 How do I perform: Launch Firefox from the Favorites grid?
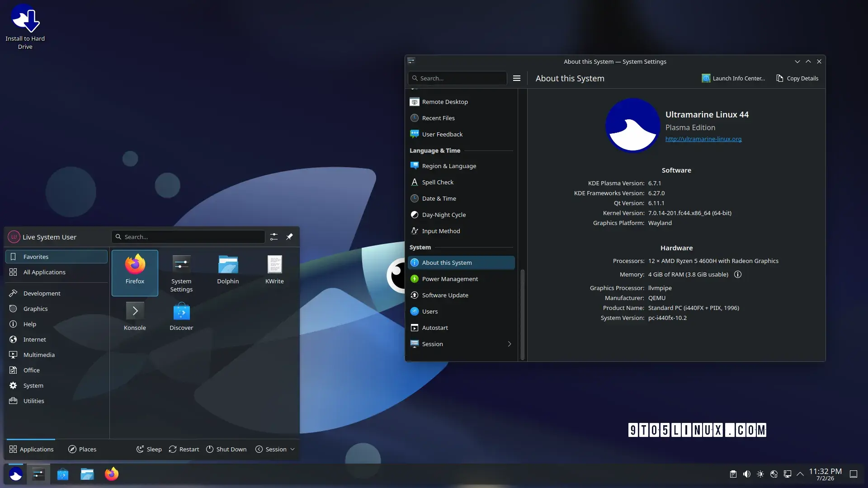pos(135,273)
